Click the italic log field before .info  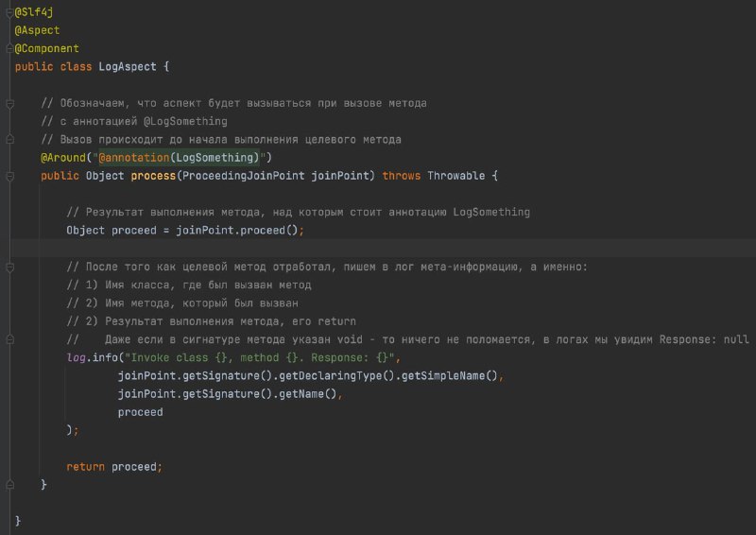(77, 358)
